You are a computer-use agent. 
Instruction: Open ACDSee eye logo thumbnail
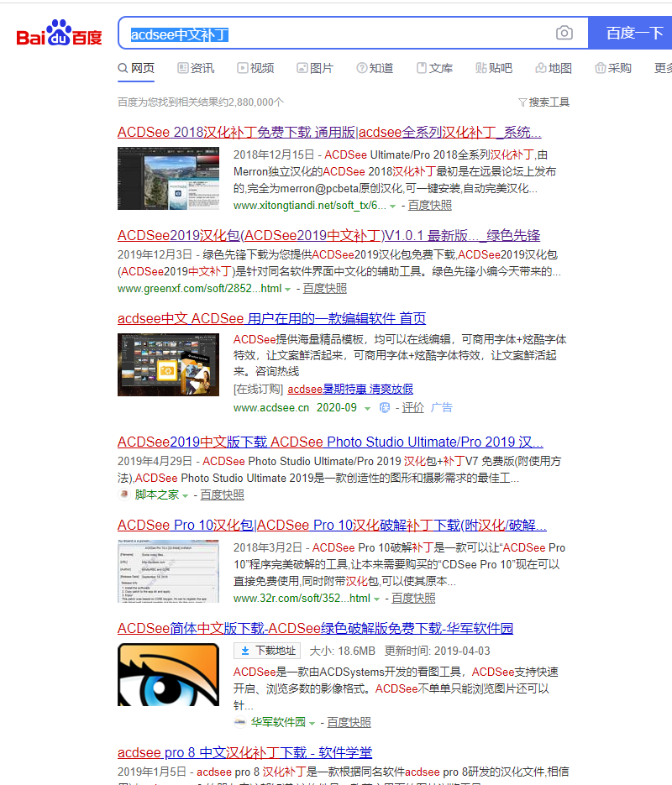click(x=168, y=675)
